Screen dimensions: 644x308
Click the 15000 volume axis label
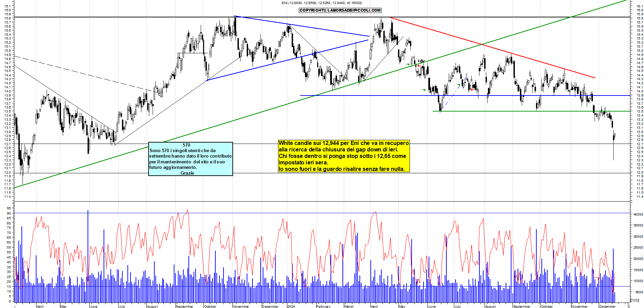tap(638, 270)
